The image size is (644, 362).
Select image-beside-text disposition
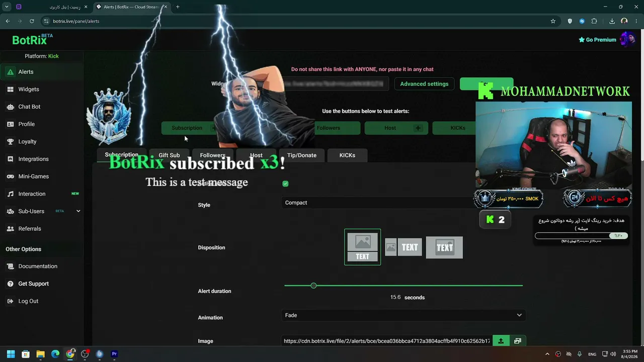point(404,247)
